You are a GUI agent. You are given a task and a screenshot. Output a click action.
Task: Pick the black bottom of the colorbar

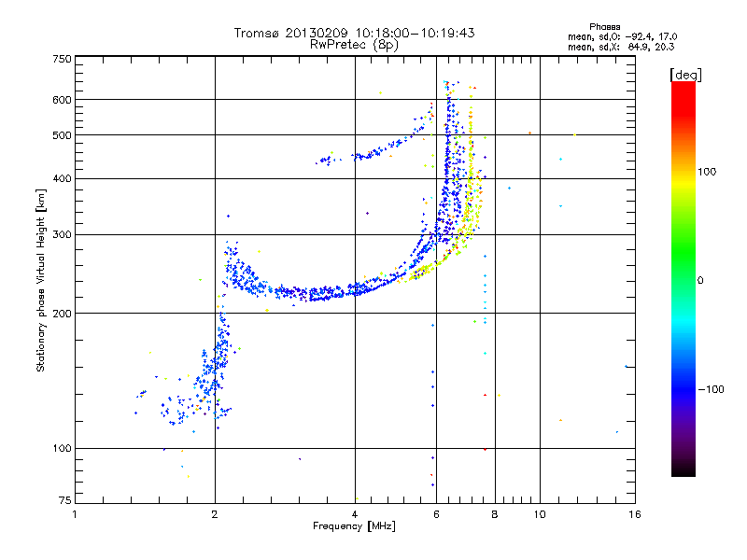click(x=684, y=469)
